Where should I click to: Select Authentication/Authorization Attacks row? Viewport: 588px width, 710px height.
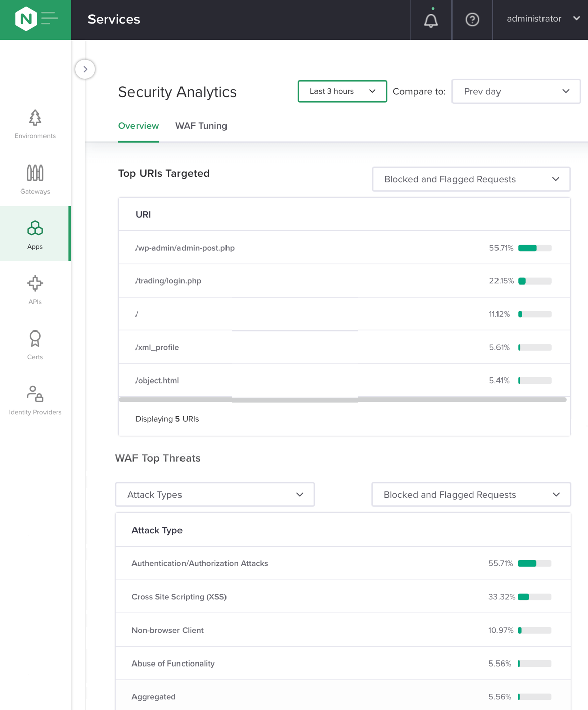click(x=343, y=563)
